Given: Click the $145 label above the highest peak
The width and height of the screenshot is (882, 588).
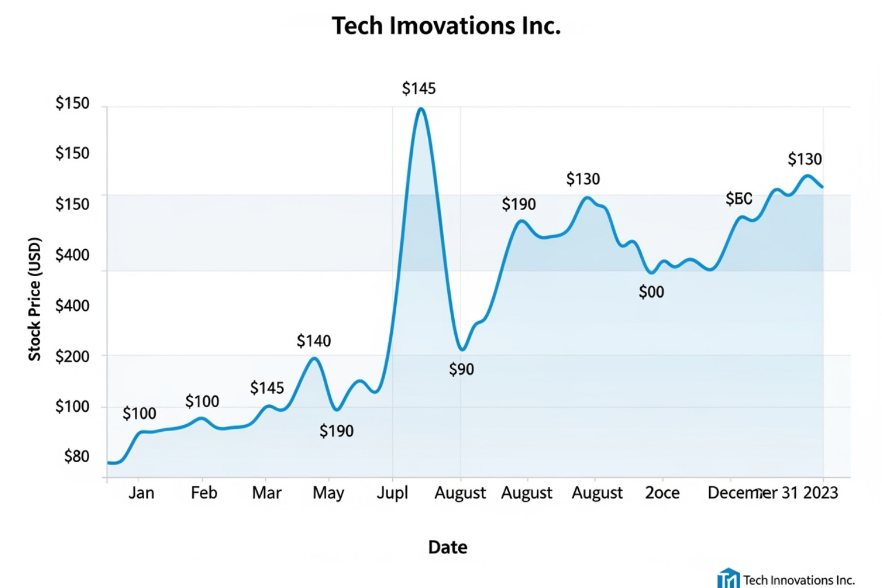Looking at the screenshot, I should point(419,88).
